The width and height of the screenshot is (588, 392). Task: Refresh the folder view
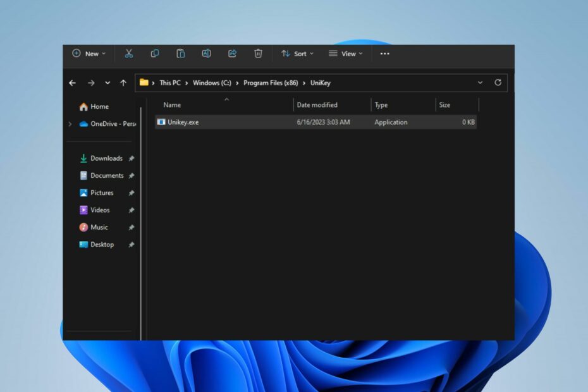click(x=498, y=83)
